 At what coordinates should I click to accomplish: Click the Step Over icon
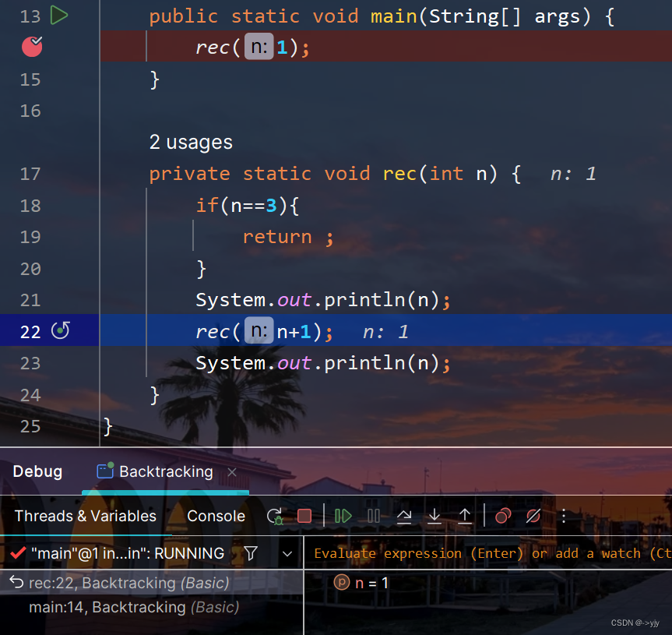pyautogui.click(x=405, y=516)
